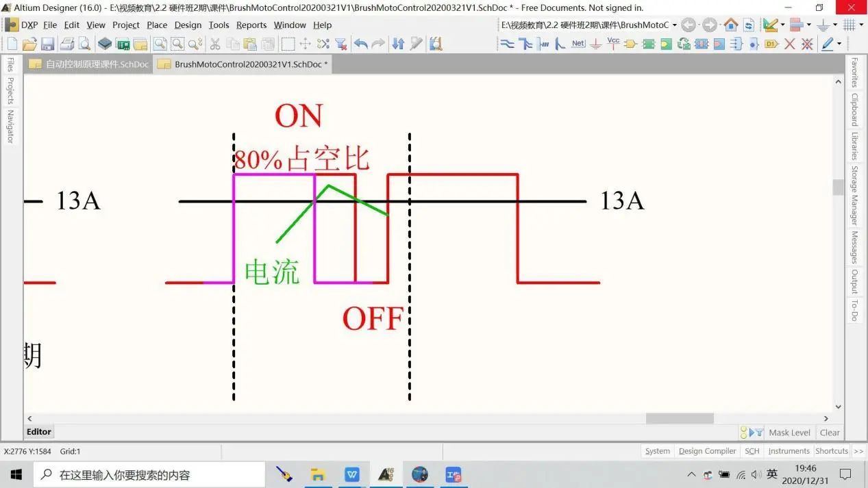Open the Design menu

point(188,25)
